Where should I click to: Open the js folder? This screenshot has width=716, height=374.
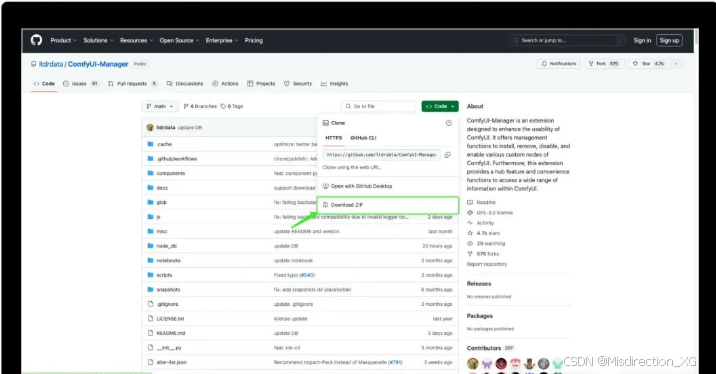coord(158,217)
